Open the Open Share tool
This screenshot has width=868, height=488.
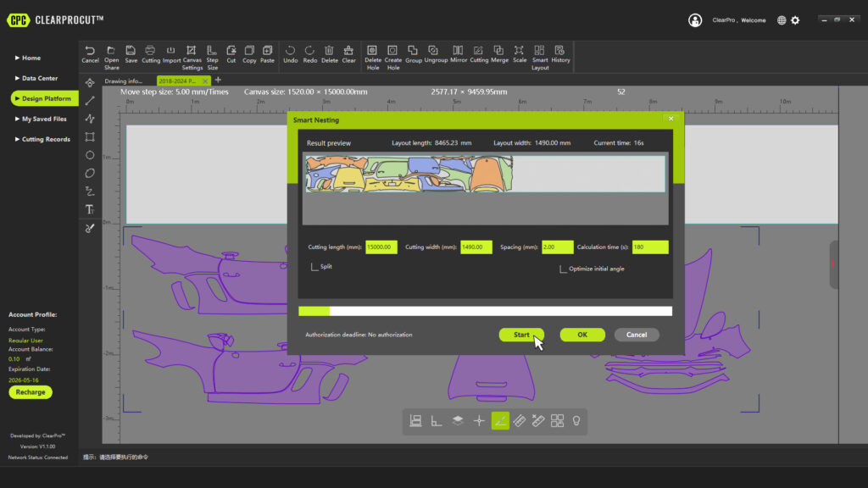(x=111, y=58)
